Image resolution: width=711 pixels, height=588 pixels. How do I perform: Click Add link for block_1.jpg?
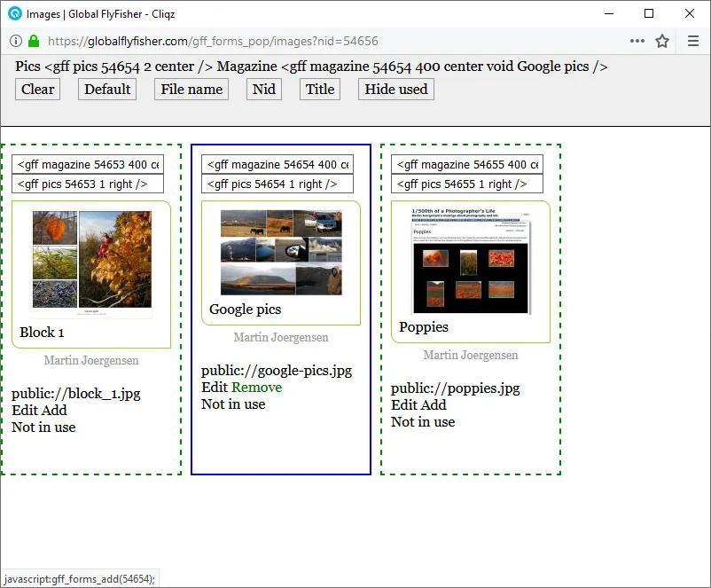(54, 411)
